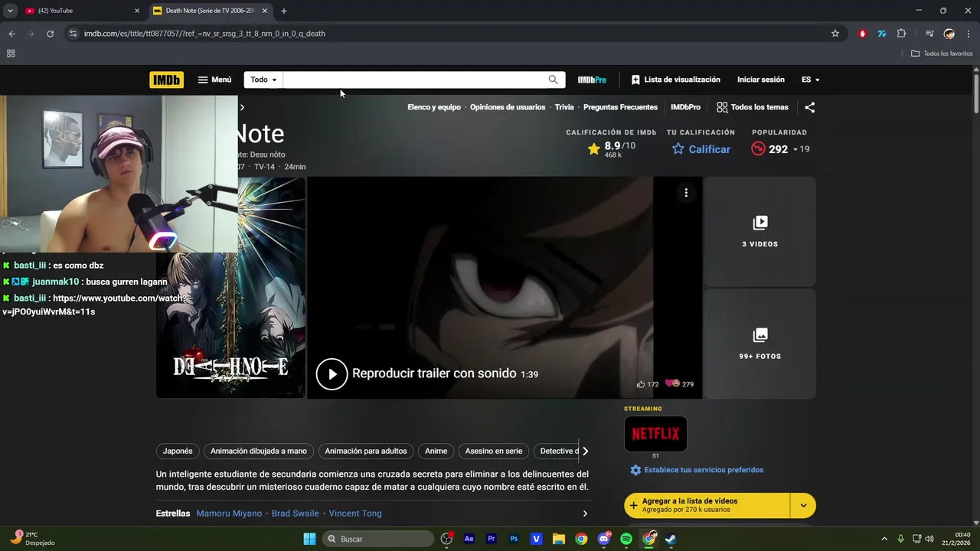Image resolution: width=980 pixels, height=551 pixels.
Task: Open the media control music icon
Action: pos(929,34)
